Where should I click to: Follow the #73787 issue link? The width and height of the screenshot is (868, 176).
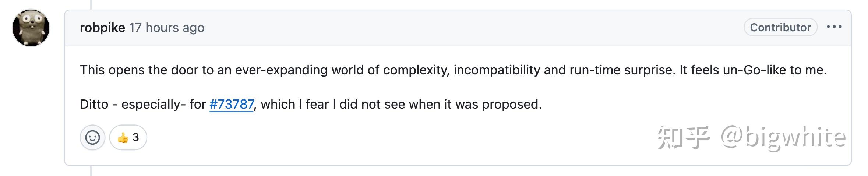232,104
